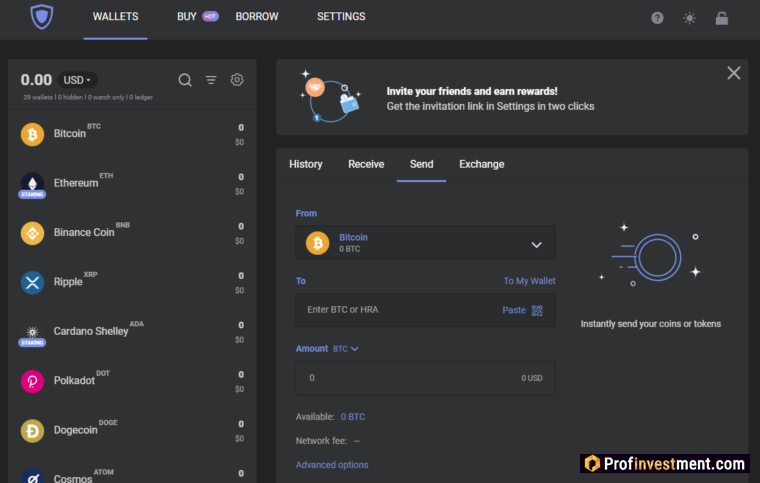Image resolution: width=760 pixels, height=483 pixels.
Task: Open the History tab
Action: click(306, 164)
